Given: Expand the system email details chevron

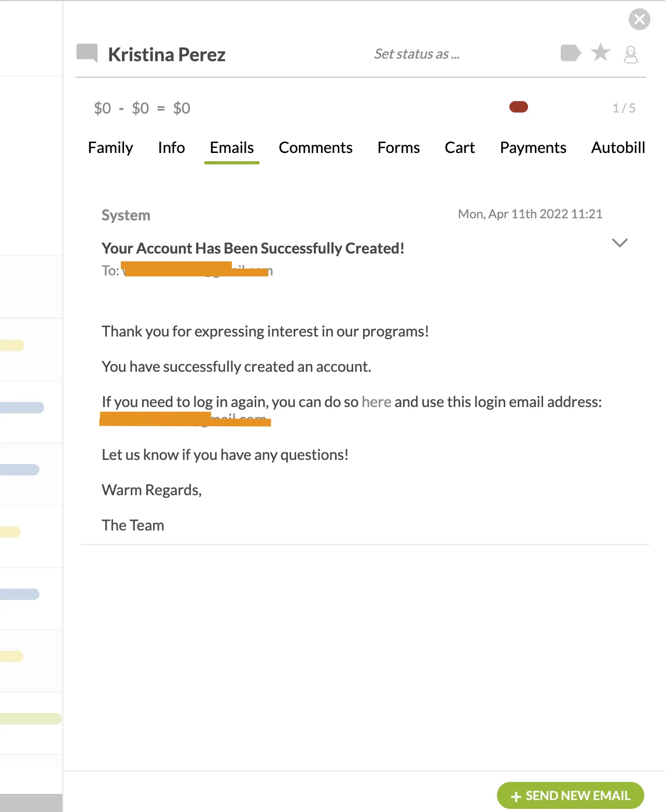Looking at the screenshot, I should click(620, 243).
